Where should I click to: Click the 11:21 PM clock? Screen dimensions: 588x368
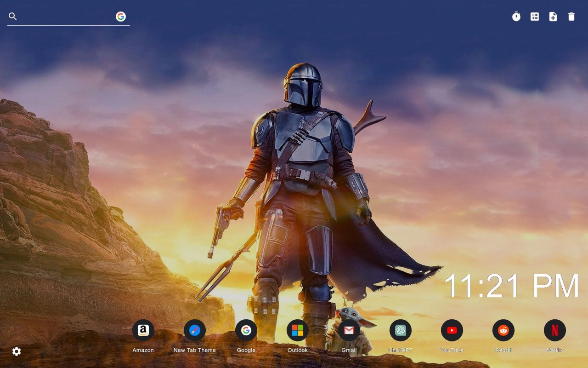(x=512, y=286)
